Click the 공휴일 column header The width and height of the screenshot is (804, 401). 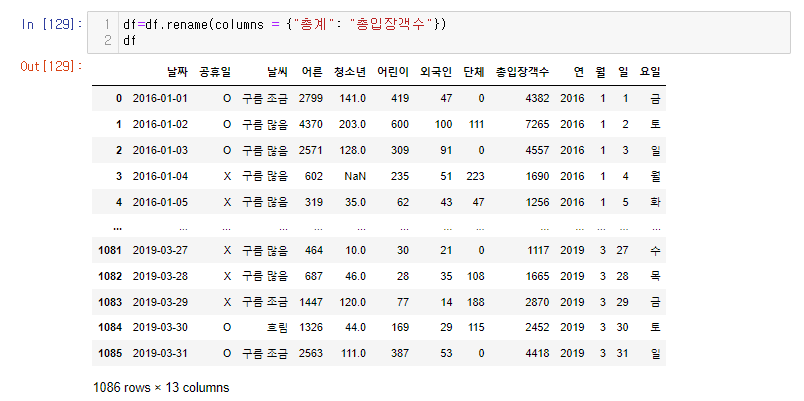(215, 72)
